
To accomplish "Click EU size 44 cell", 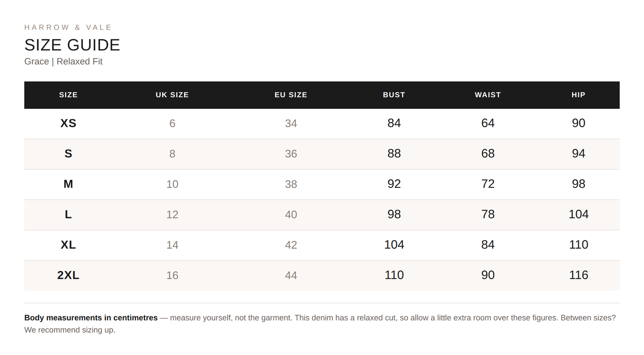I will (x=291, y=275).
